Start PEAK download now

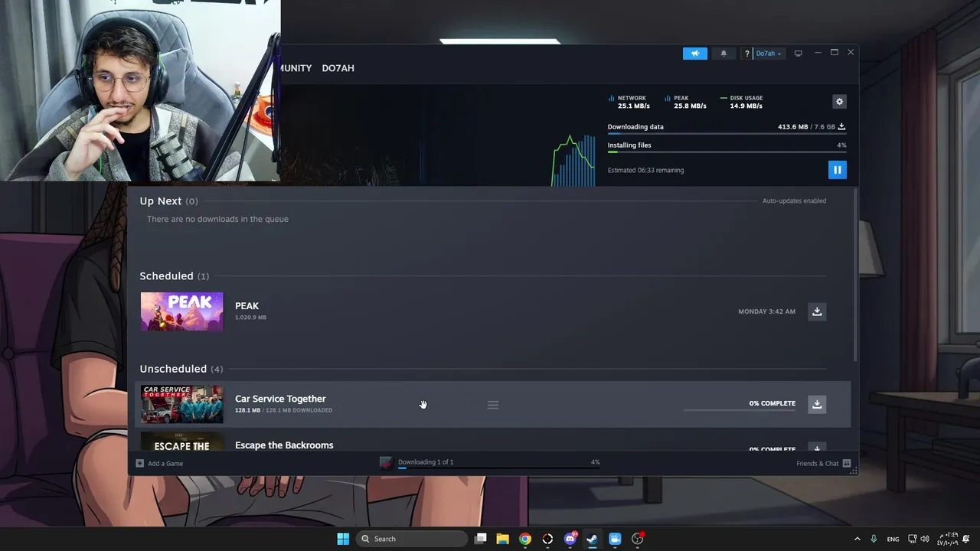pos(817,311)
